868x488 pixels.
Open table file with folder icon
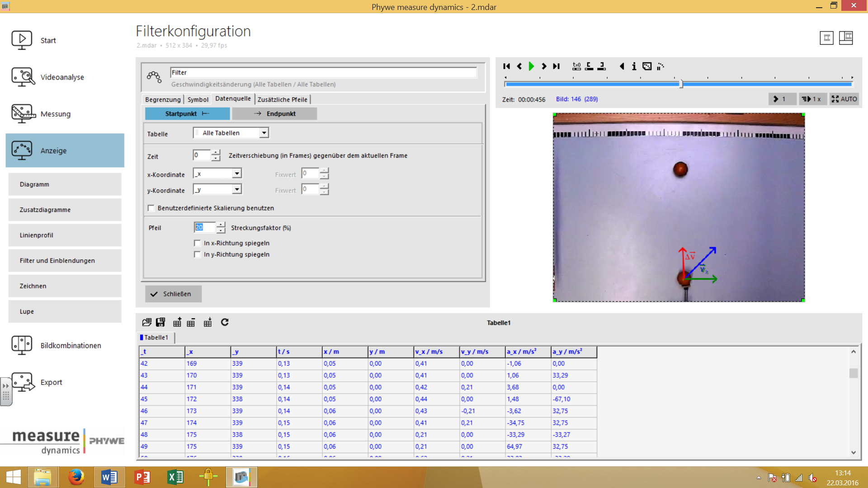point(146,322)
